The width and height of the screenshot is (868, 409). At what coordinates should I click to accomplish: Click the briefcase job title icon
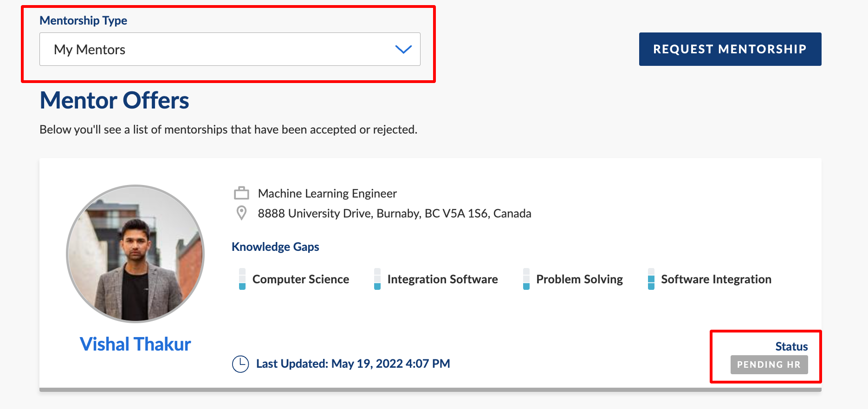coord(241,193)
